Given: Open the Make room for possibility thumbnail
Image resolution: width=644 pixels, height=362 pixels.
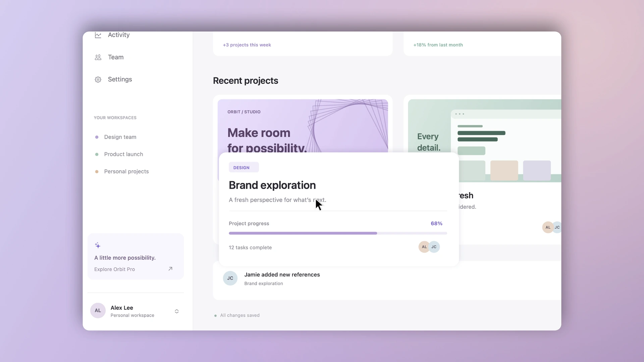Looking at the screenshot, I should 303,126.
